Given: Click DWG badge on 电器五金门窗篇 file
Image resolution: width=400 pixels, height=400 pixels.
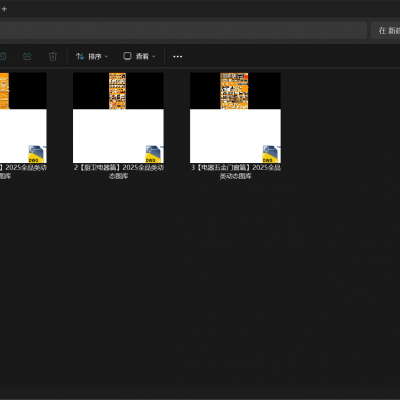Looking at the screenshot, I should [270, 154].
